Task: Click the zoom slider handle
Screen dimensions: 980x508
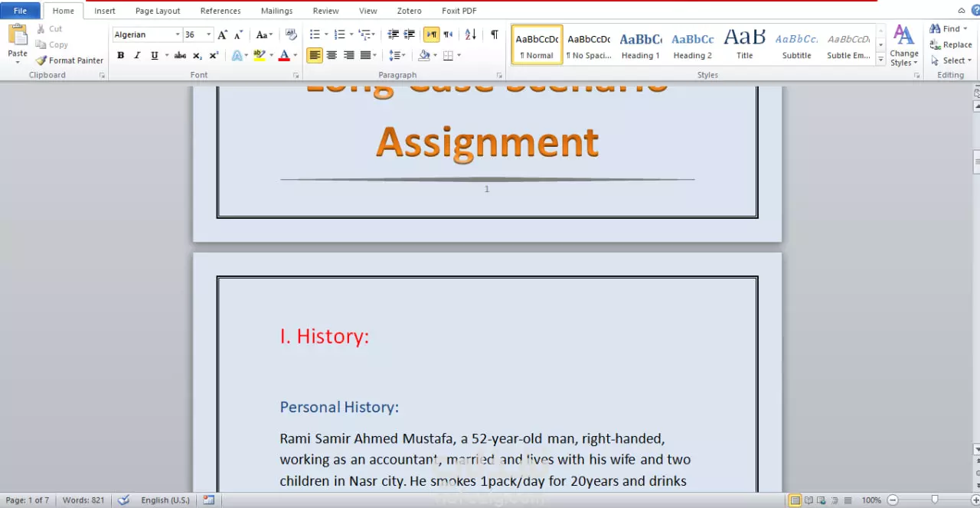Action: [934, 500]
